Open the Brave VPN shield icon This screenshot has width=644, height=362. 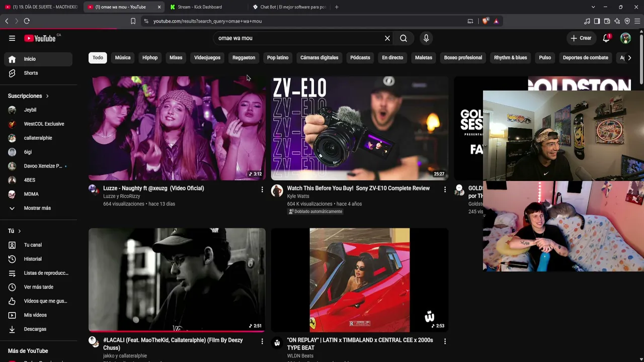pyautogui.click(x=627, y=21)
